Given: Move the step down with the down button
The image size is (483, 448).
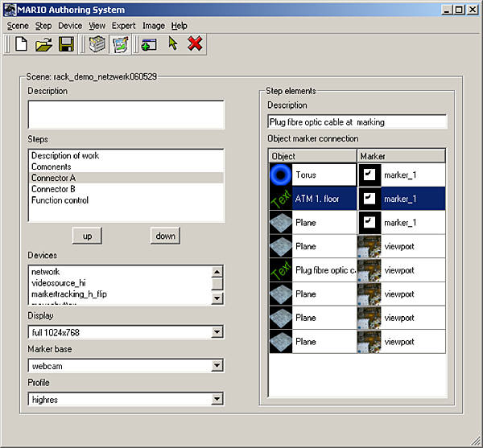Looking at the screenshot, I should pos(165,236).
